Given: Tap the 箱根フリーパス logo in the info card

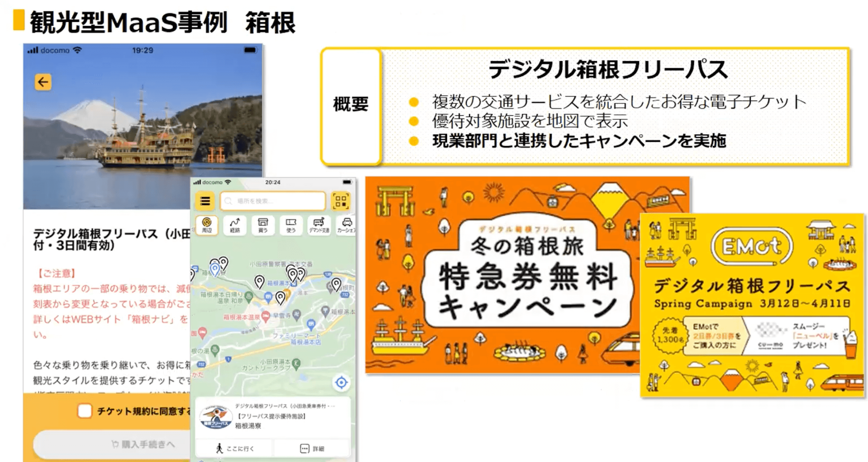Looking at the screenshot, I should pyautogui.click(x=216, y=418).
